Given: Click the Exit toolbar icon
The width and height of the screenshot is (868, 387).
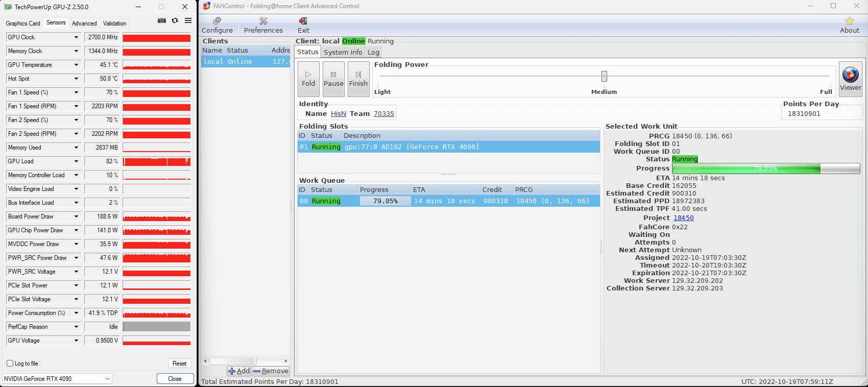Looking at the screenshot, I should click(x=303, y=25).
